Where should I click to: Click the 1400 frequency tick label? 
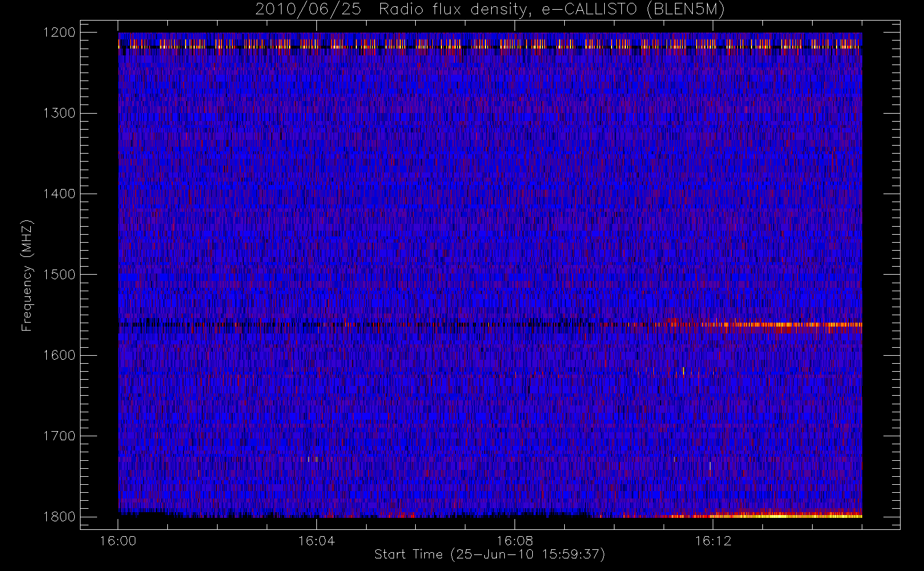[59, 194]
